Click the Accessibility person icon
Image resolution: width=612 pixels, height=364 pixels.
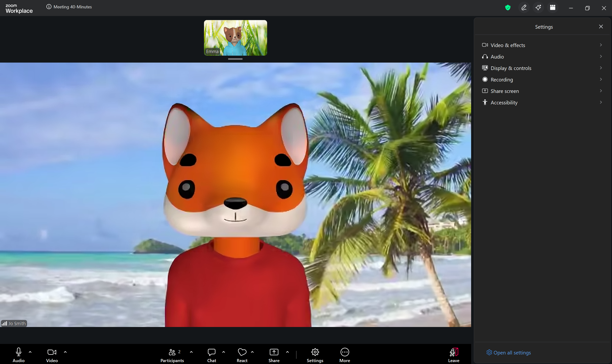(485, 102)
